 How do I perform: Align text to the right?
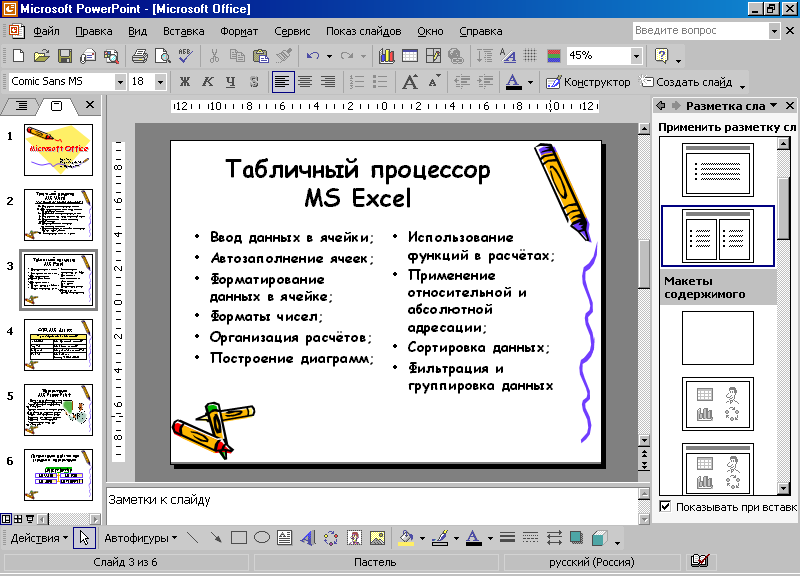point(328,82)
